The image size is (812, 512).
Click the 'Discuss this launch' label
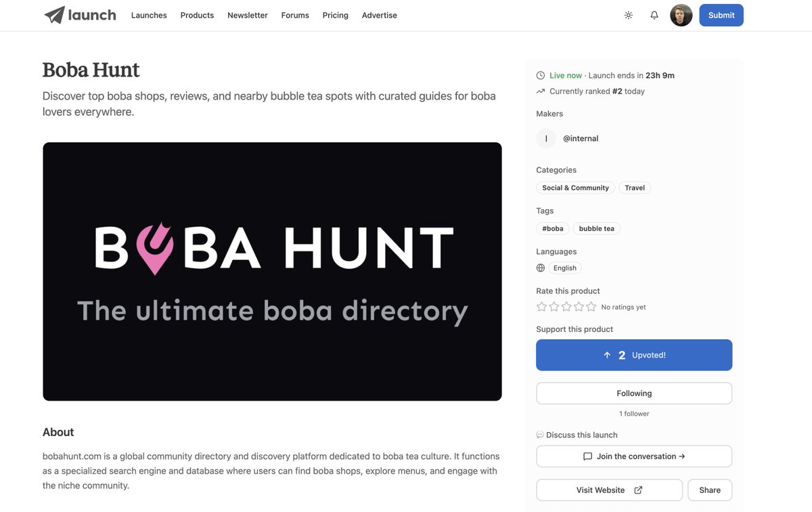pos(581,435)
